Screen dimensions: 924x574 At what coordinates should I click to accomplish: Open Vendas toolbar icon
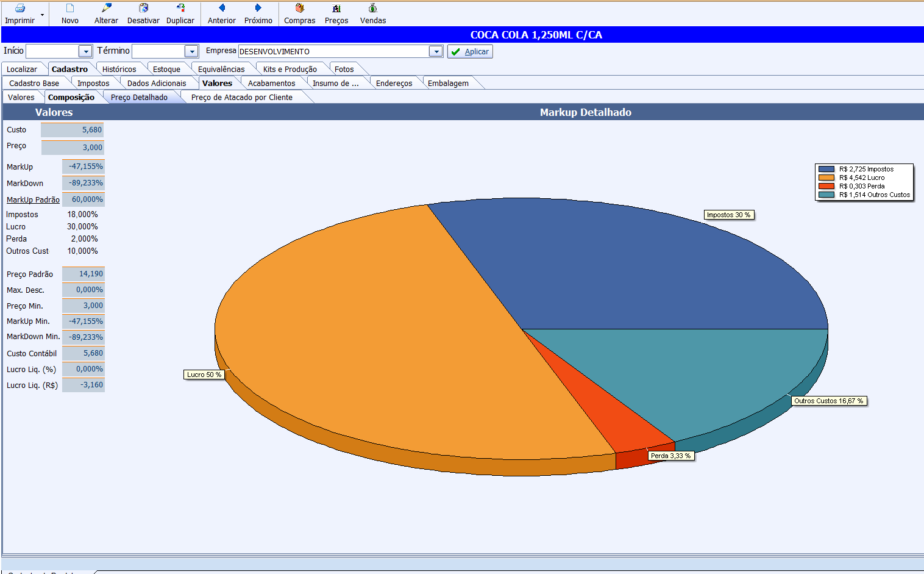coord(372,9)
